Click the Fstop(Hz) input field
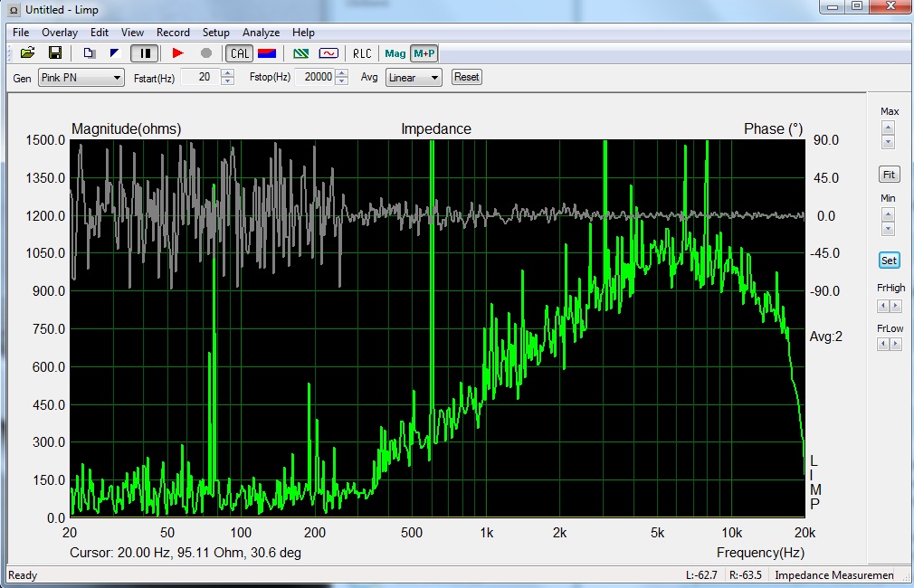914x588 pixels. pyautogui.click(x=315, y=77)
